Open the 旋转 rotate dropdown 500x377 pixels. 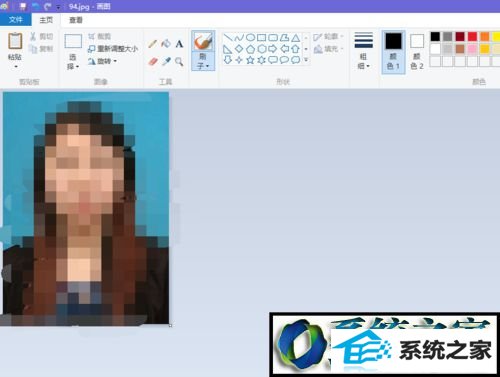click(x=102, y=61)
